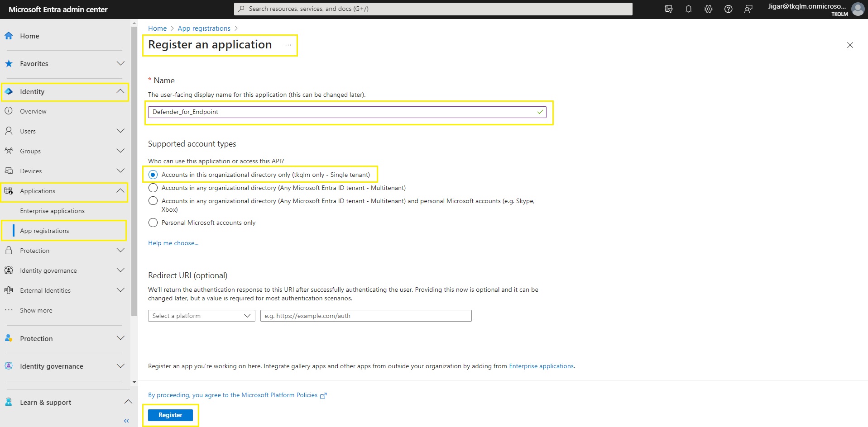Expand the Users chevron
The height and width of the screenshot is (427, 868).
(x=120, y=131)
